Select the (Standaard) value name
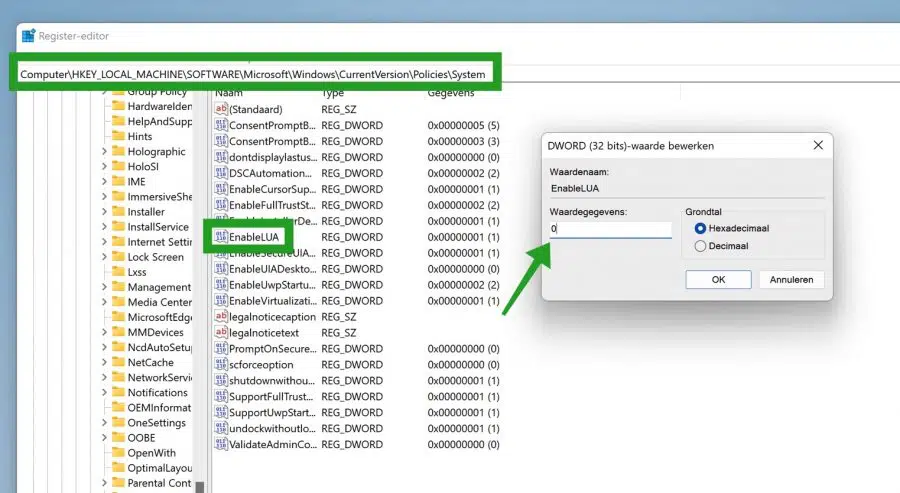900x493 pixels. click(255, 109)
